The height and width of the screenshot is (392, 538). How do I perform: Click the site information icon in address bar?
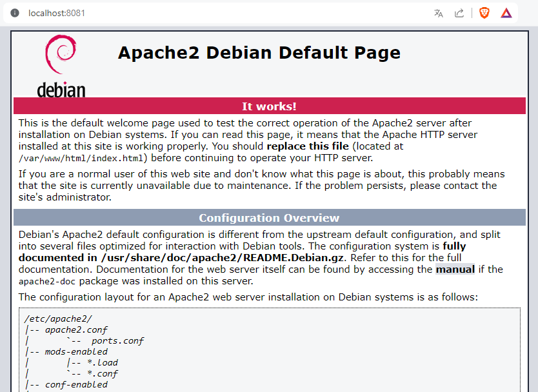pos(15,13)
